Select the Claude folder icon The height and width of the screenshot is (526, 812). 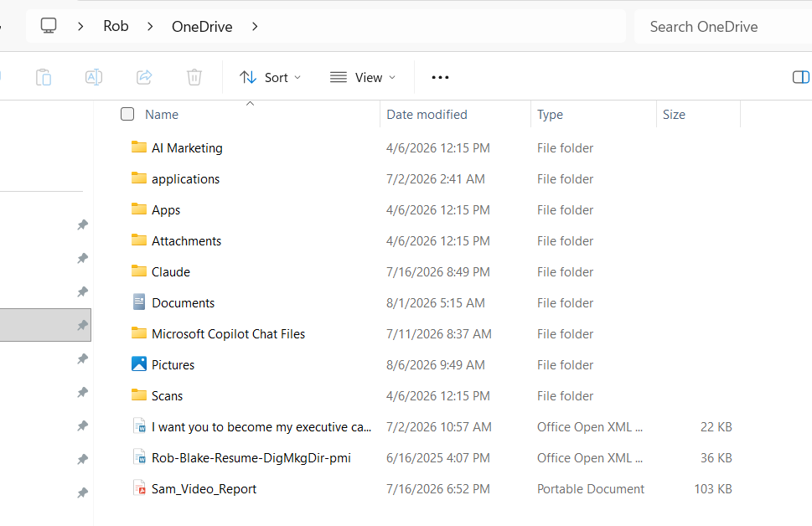coord(139,271)
